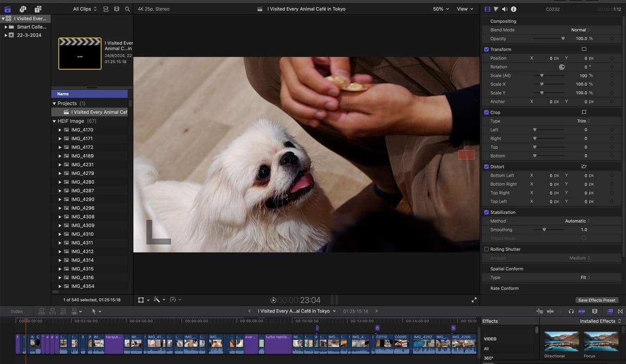This screenshot has width=626, height=364.
Task: Click the browser search magnifier icon
Action: (127, 9)
